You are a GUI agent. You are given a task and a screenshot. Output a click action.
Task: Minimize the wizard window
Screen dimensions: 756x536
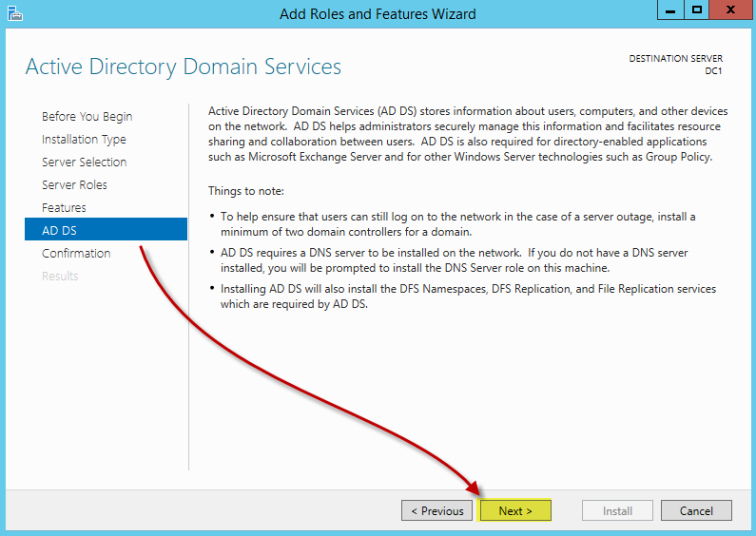tap(670, 10)
